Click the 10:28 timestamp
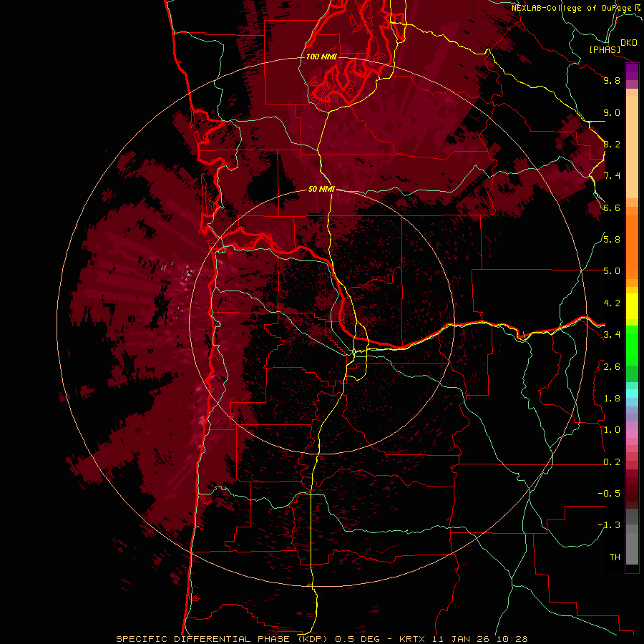The height and width of the screenshot is (644, 644). tap(512, 639)
